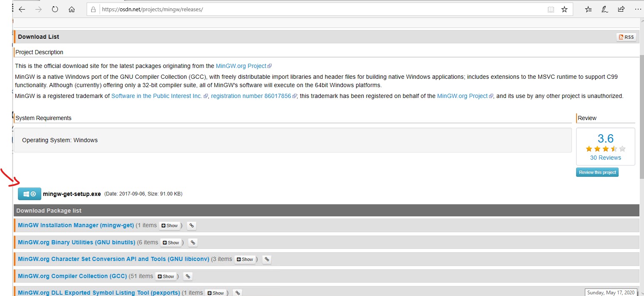Show items for GNU libiconv

click(245, 259)
